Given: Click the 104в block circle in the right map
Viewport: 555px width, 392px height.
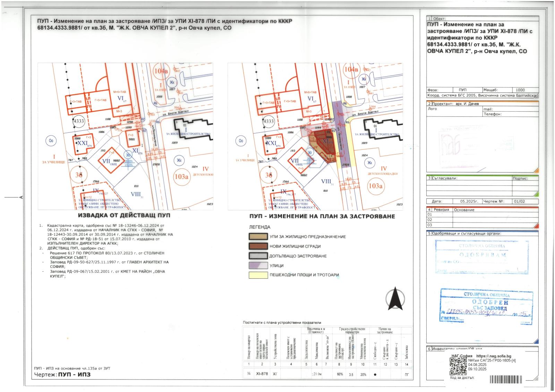Looking at the screenshot, I should pos(351,69).
